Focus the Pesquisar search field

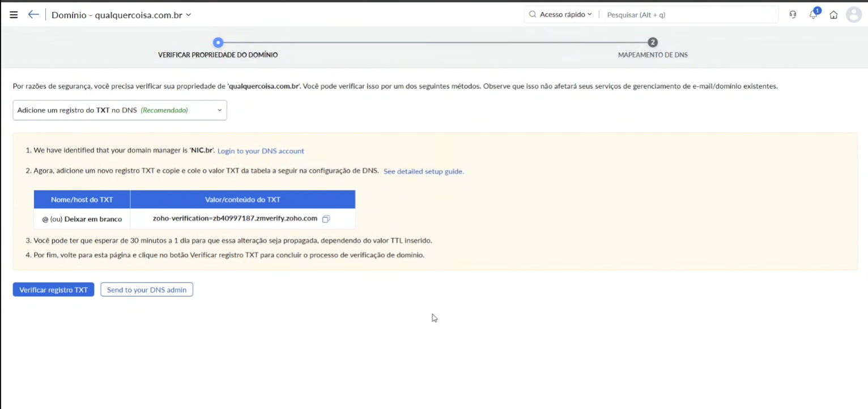[689, 15]
